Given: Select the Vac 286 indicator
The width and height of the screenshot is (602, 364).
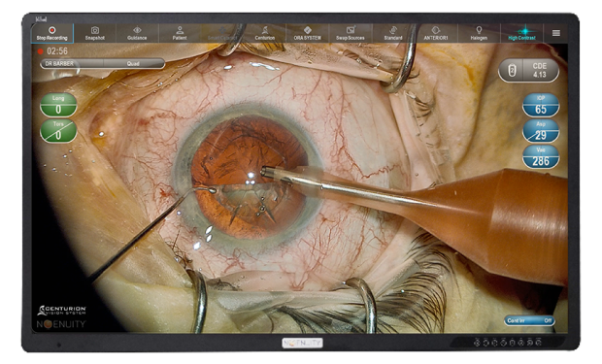Looking at the screenshot, I should point(541,156).
